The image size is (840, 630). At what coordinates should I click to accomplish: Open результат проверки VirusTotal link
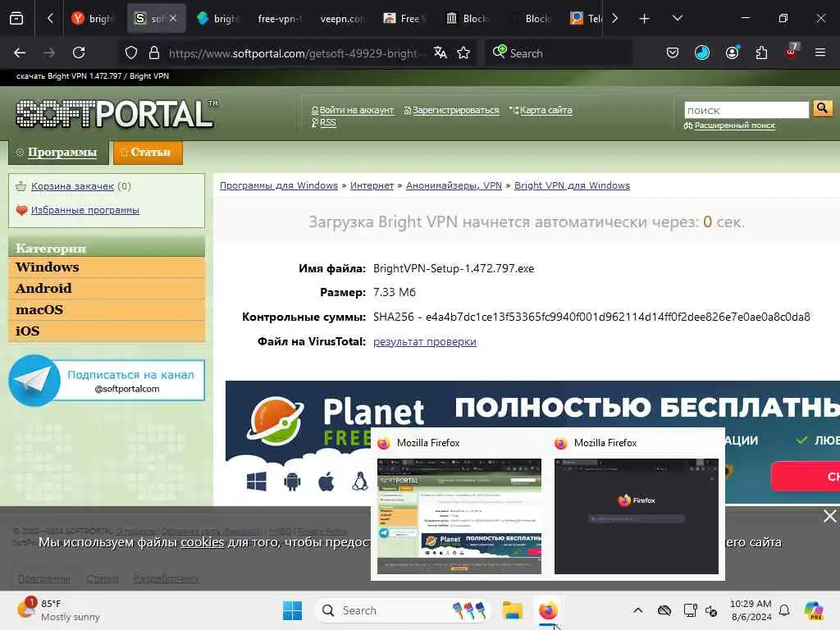[x=424, y=342]
